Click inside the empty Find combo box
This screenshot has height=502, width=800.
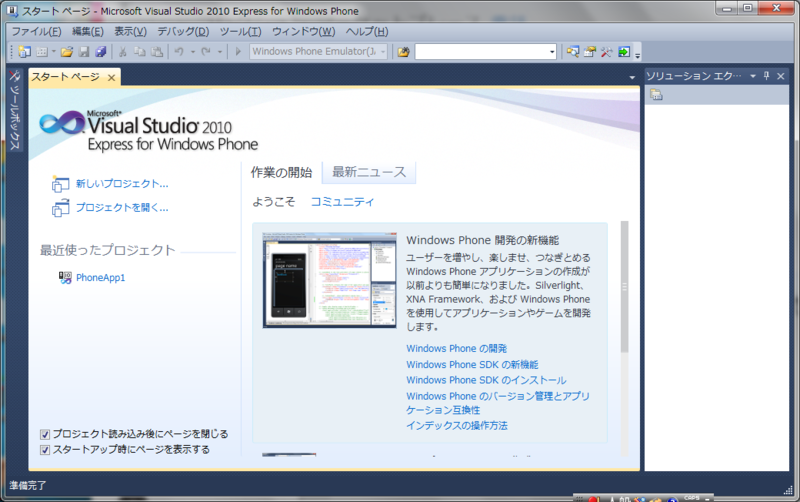(481, 52)
